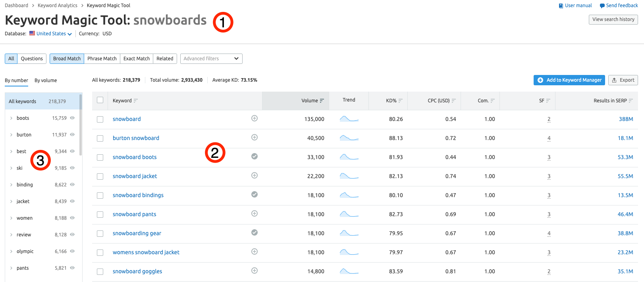
Task: Check the 'snowboard' row checkbox
Action: (x=100, y=119)
